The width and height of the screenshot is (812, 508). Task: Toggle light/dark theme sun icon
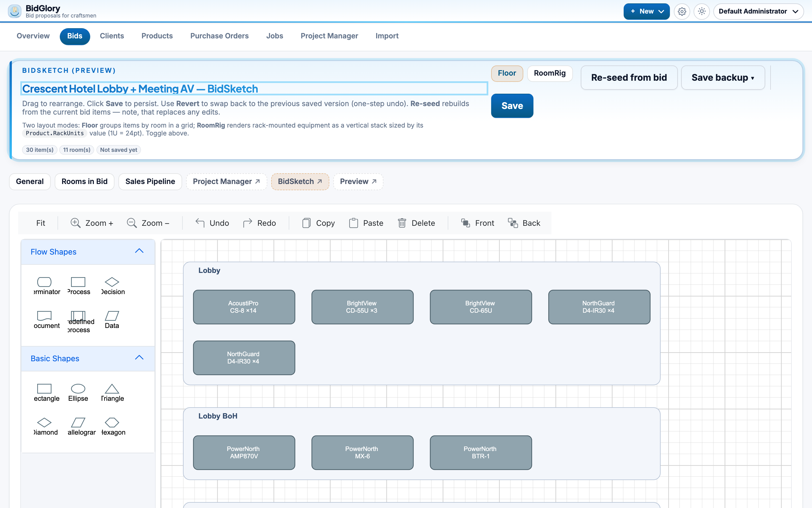point(701,12)
